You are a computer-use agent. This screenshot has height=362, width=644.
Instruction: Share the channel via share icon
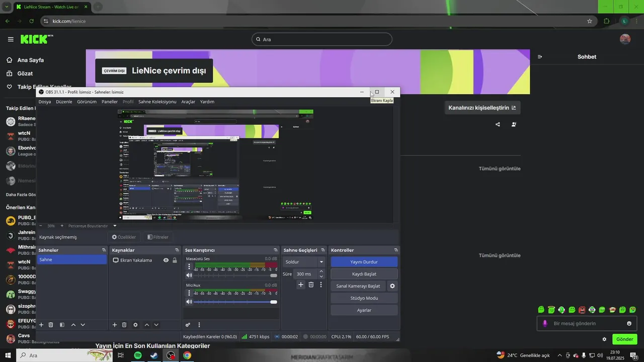498,125
